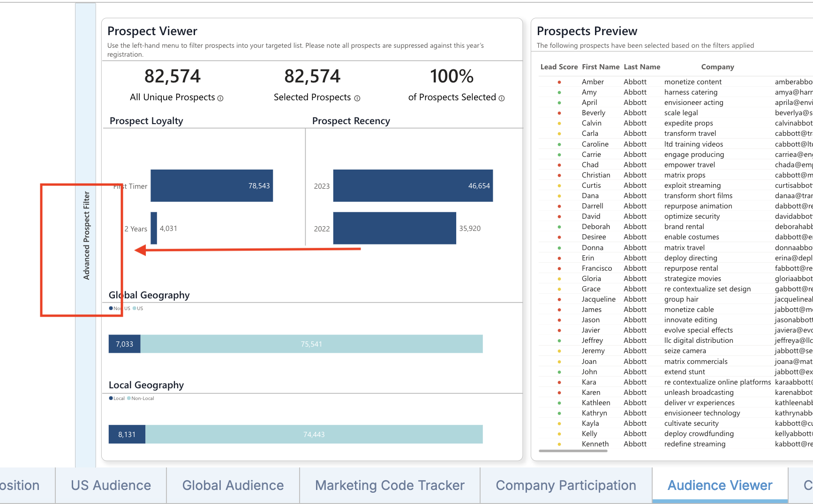Select the First Timer loyalty bar

tap(211, 186)
